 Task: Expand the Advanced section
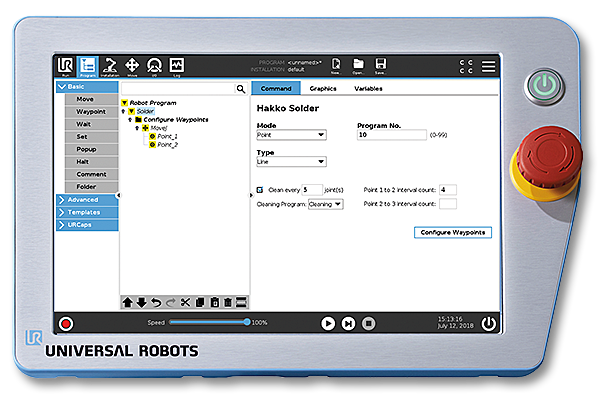pyautogui.click(x=87, y=200)
